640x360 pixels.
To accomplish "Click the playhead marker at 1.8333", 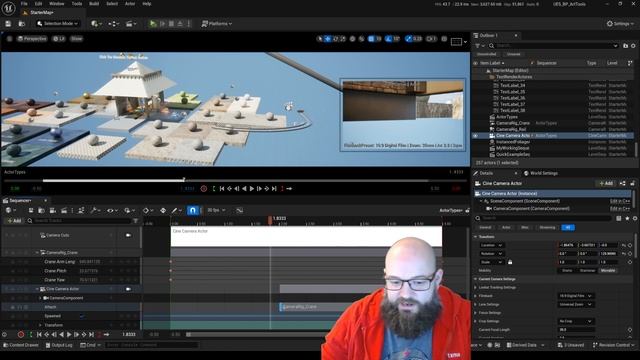I will 270,220.
